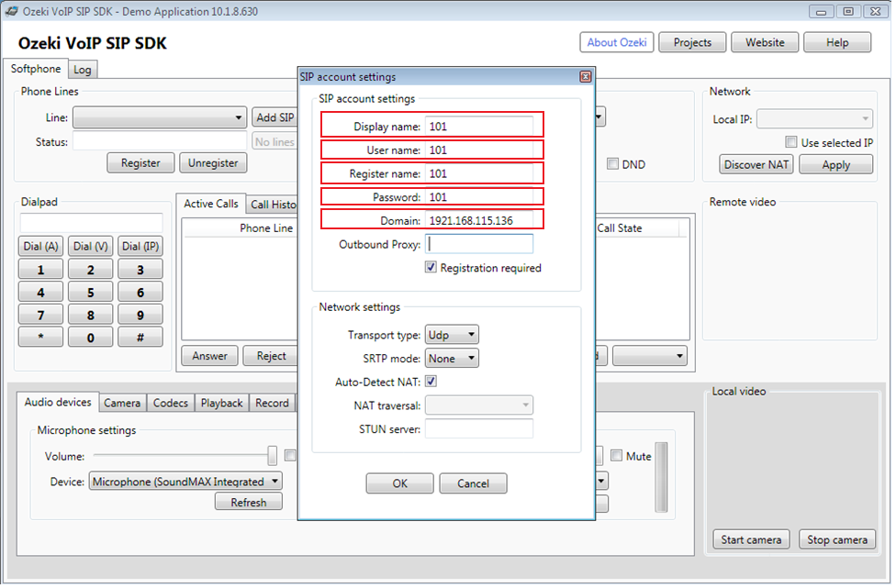
Task: Click the Answer call button
Action: point(211,358)
